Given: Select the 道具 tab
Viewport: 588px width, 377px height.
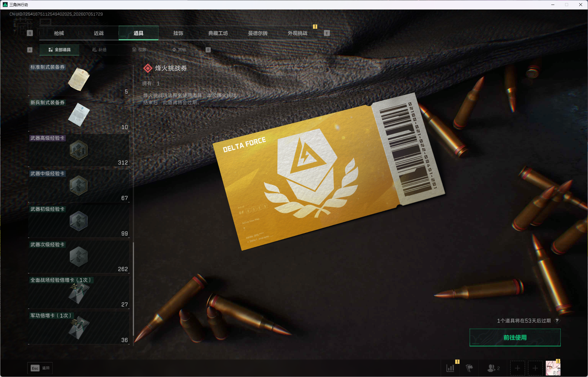Looking at the screenshot, I should 139,33.
